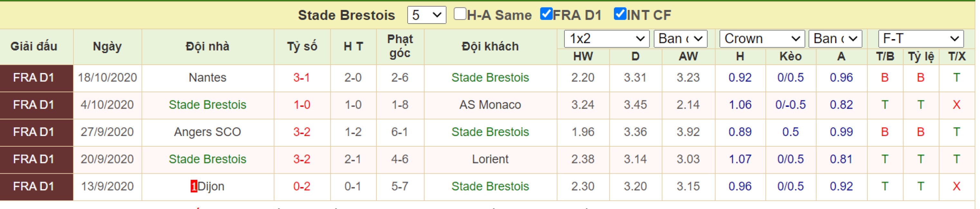Click the Angers SCO team link

207,132
